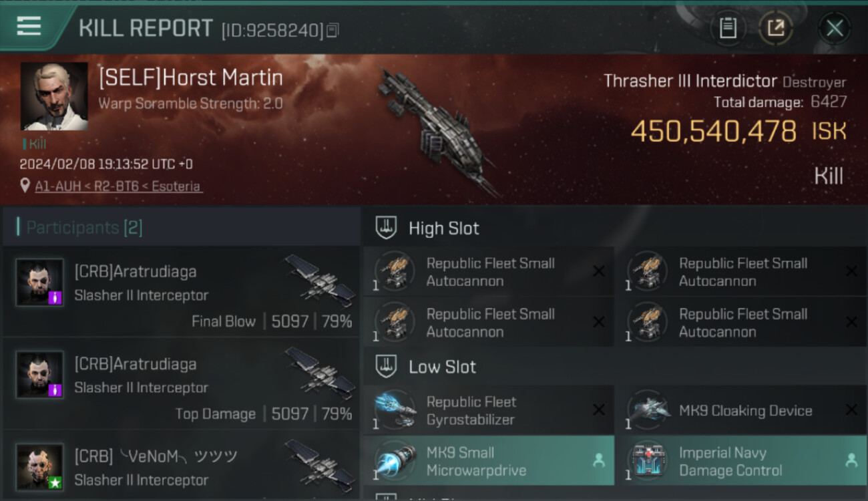Click the X on MK9 Cloaking Device

851,409
